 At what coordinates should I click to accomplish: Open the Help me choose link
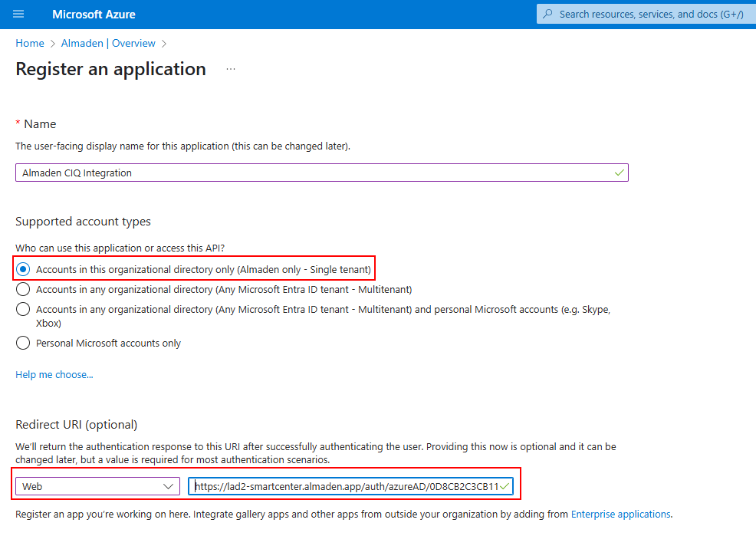pyautogui.click(x=54, y=374)
